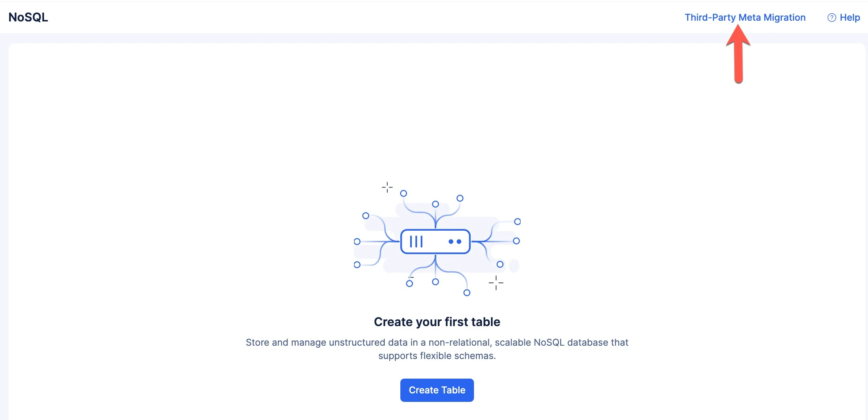Click the three vertical bars in server graphic
This screenshot has height=420, width=868.
pos(416,241)
